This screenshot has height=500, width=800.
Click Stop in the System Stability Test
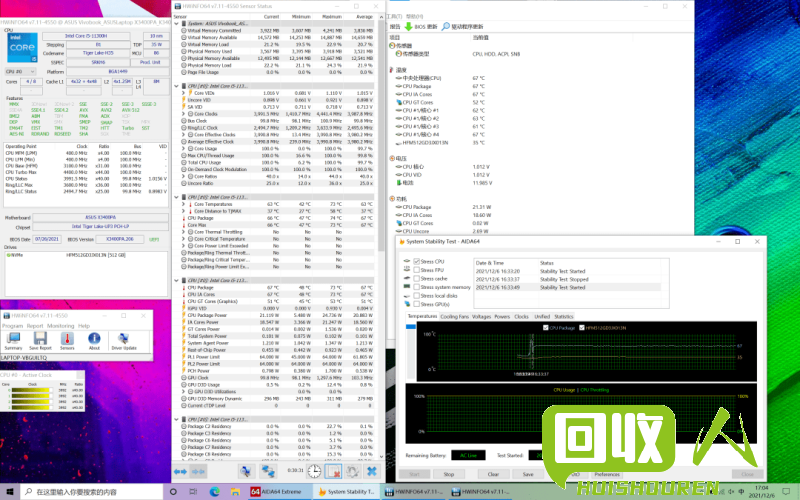click(448, 474)
